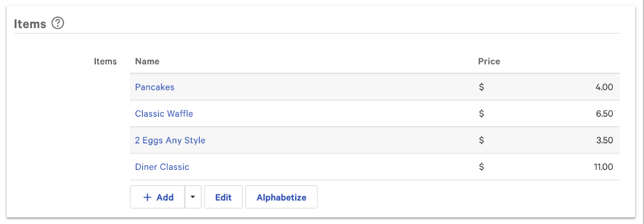Click the dollar sign in Classic Waffle row
This screenshot has width=644, height=224.
[x=481, y=114]
